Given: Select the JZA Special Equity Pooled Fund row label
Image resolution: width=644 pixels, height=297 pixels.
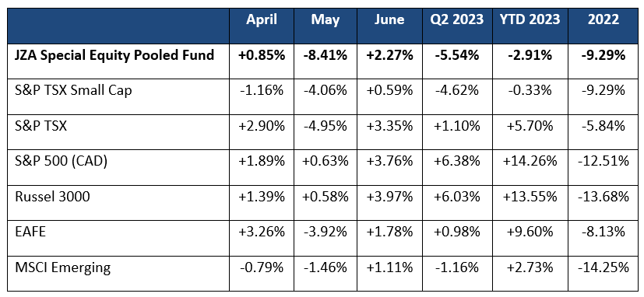Looking at the screenshot, I should [x=114, y=55].
